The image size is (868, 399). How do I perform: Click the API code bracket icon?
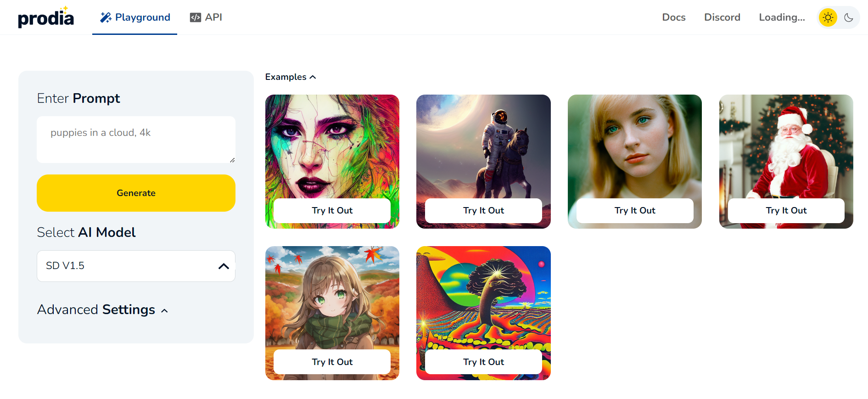point(196,17)
